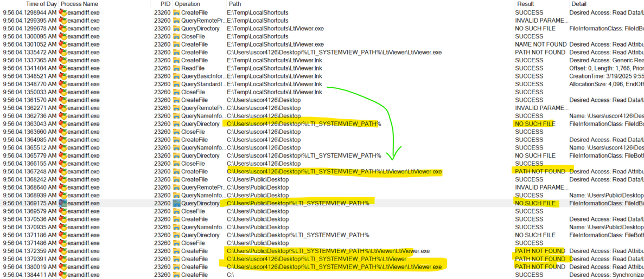Click the QueryNameInfo operation icon at 9:56:04.1362736
Image resolution: width=644 pixels, height=279 pixels.
click(x=176, y=116)
